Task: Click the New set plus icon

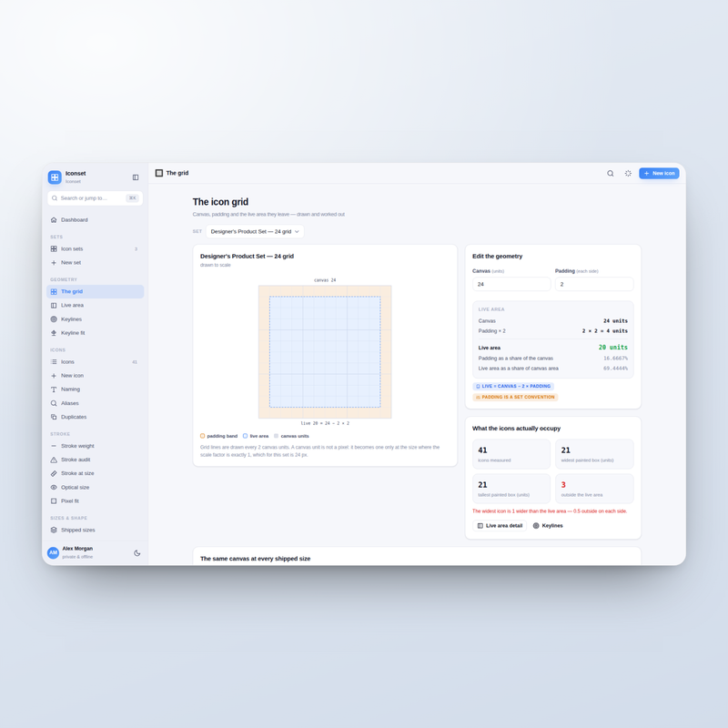Action: pyautogui.click(x=54, y=263)
